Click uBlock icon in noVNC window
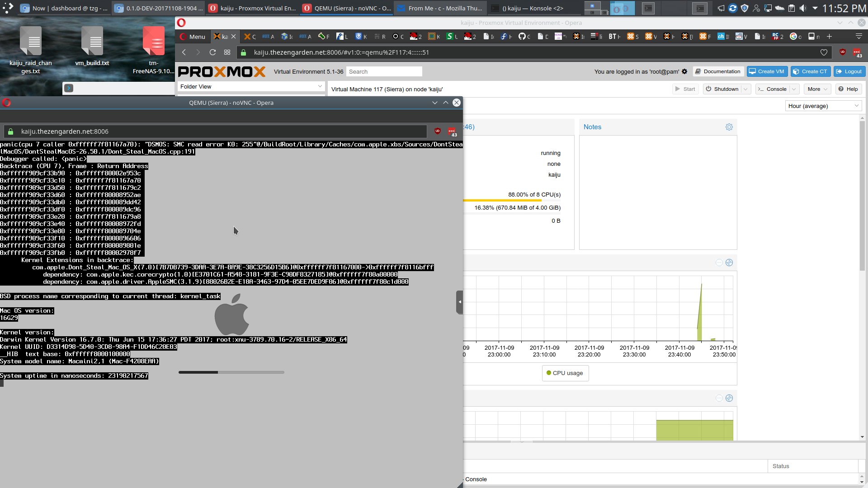Image resolution: width=868 pixels, height=488 pixels. point(437,131)
